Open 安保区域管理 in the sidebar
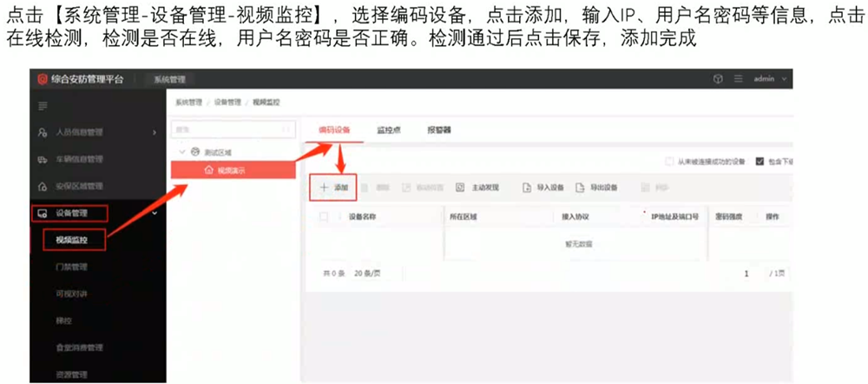 click(x=80, y=186)
